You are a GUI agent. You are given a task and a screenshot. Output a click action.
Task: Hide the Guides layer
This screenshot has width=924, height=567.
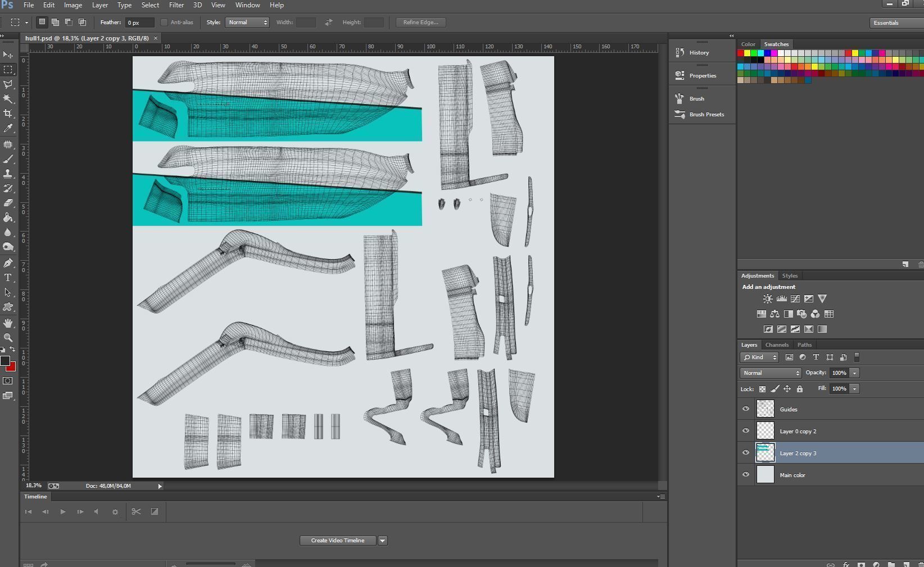(x=746, y=409)
